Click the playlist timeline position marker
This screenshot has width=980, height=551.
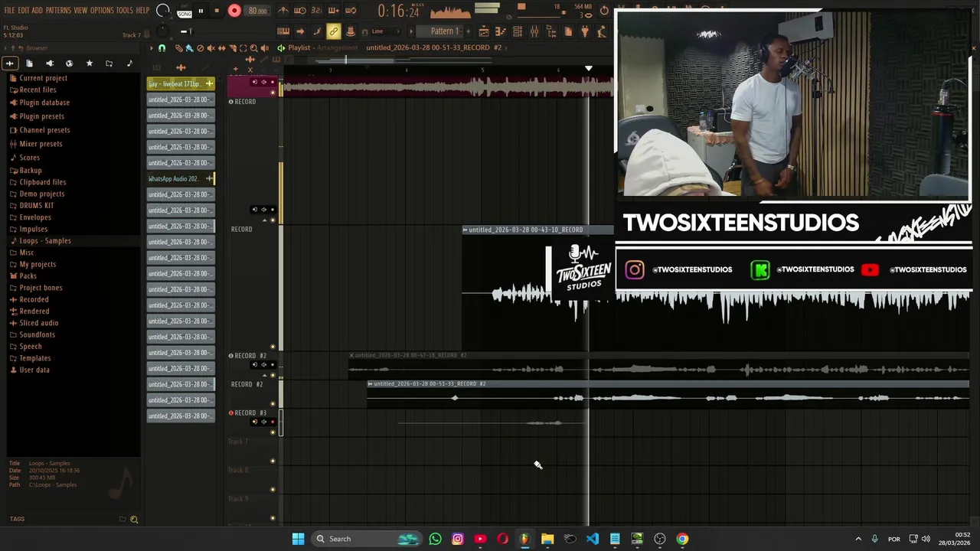click(588, 69)
